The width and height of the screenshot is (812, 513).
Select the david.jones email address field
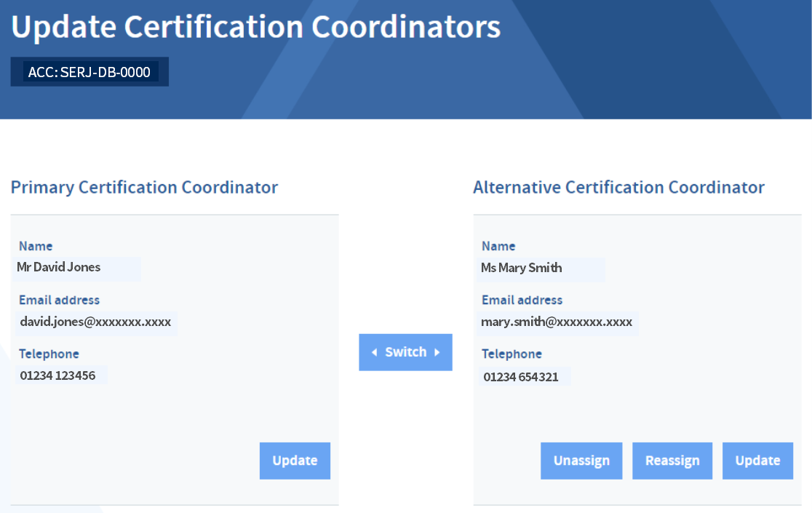96,323
